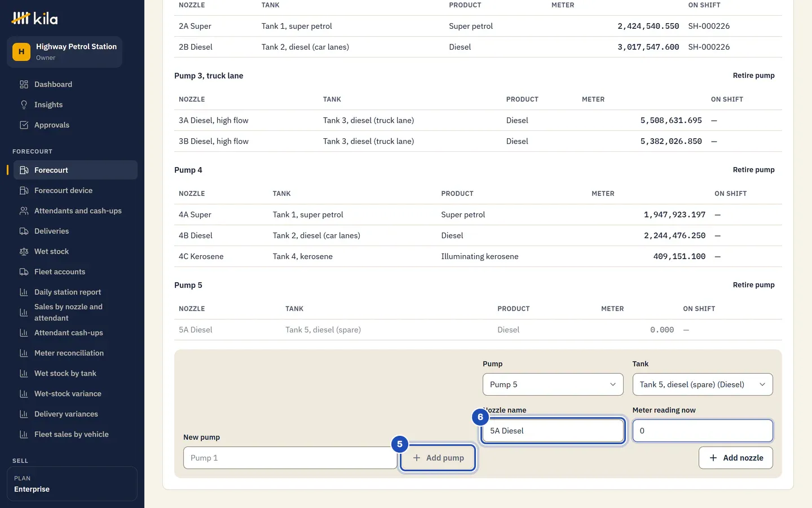
Task: Click the Attendants and cash-ups people icon
Action: (24, 211)
